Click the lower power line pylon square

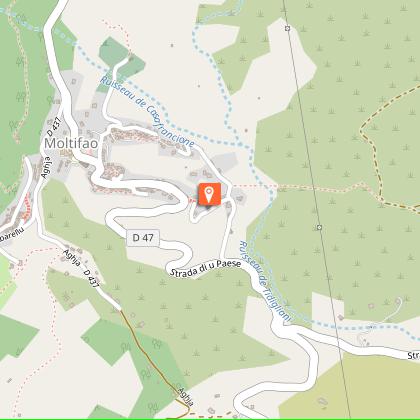coord(319,227)
